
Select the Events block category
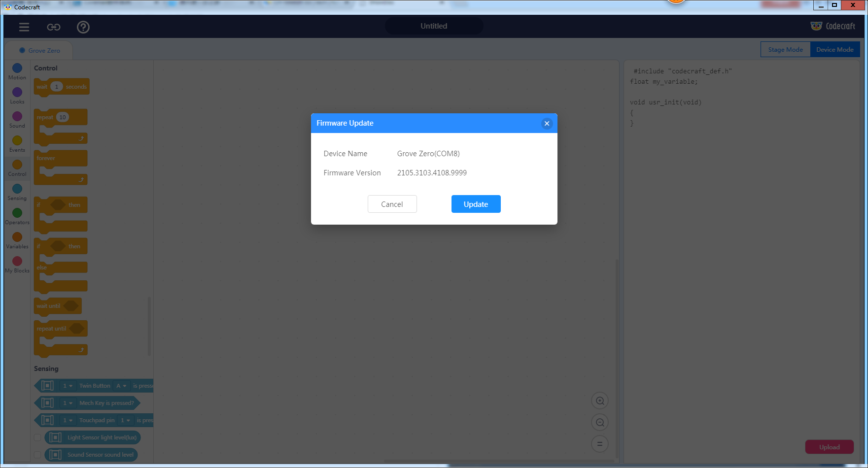pyautogui.click(x=17, y=144)
